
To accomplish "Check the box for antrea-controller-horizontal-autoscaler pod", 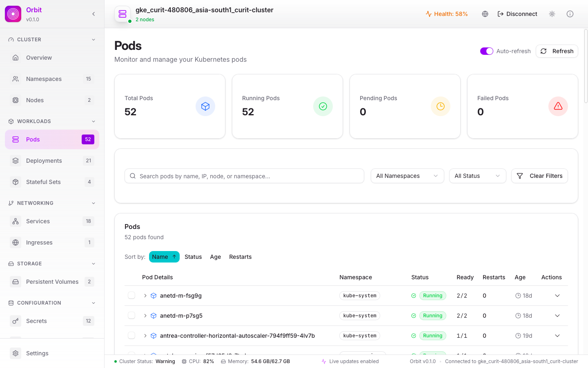I will coord(131,335).
